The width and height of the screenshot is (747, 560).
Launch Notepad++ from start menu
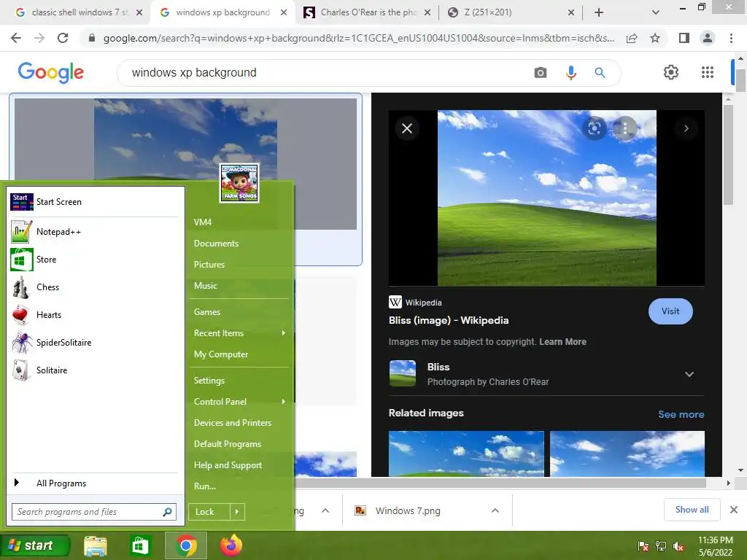point(96,231)
